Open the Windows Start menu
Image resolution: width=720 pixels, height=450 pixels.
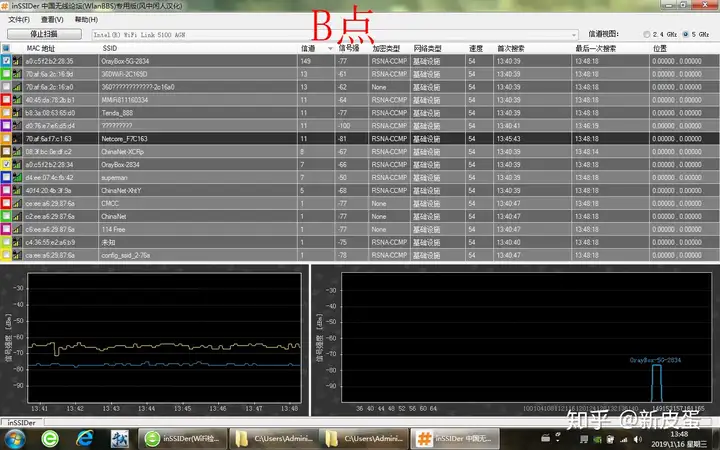point(15,439)
